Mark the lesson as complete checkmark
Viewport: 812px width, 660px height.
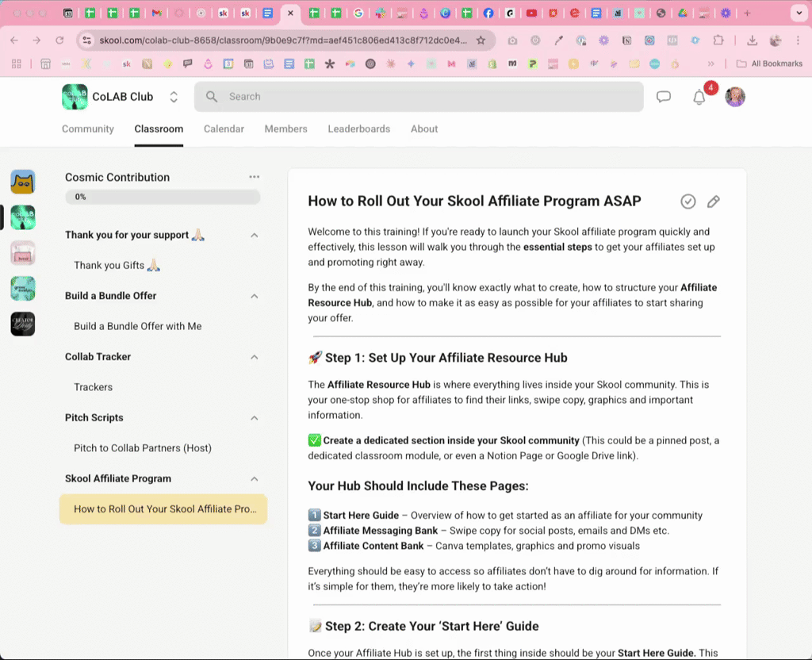click(688, 201)
